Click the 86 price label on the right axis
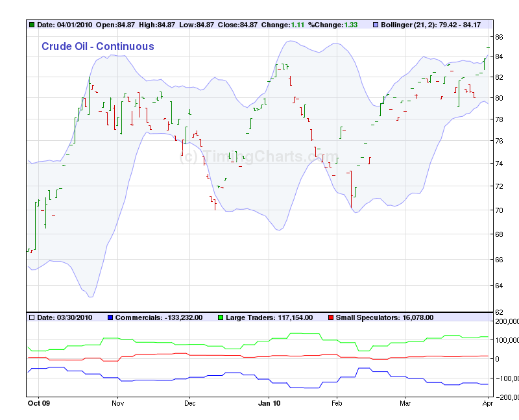This screenshot has height=420, width=519. pyautogui.click(x=500, y=37)
